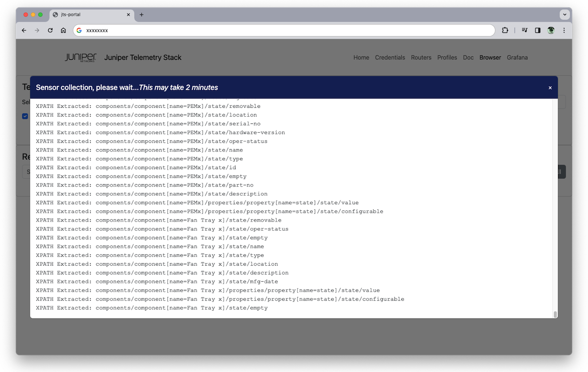Open the tab search chevron at top right
588x372 pixels.
[564, 14]
